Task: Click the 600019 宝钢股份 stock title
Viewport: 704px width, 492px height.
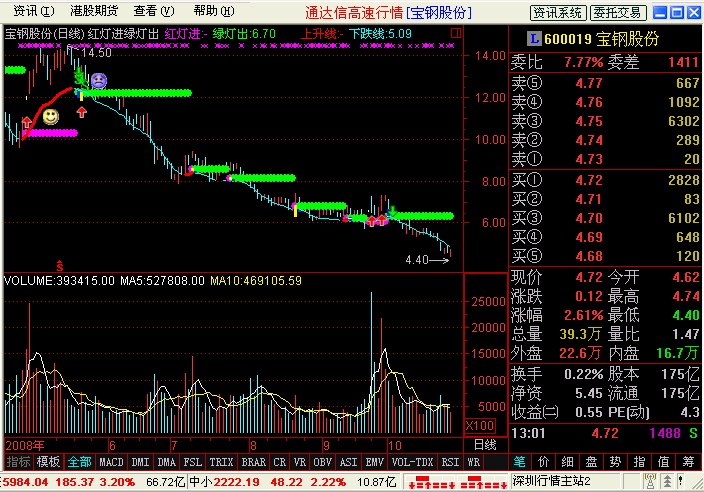Action: [x=601, y=40]
